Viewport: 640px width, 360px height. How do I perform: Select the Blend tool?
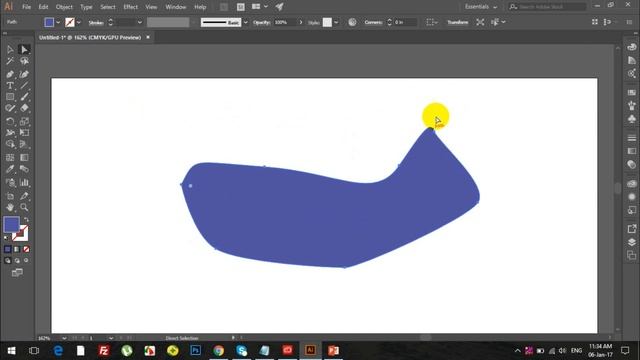tap(24, 169)
